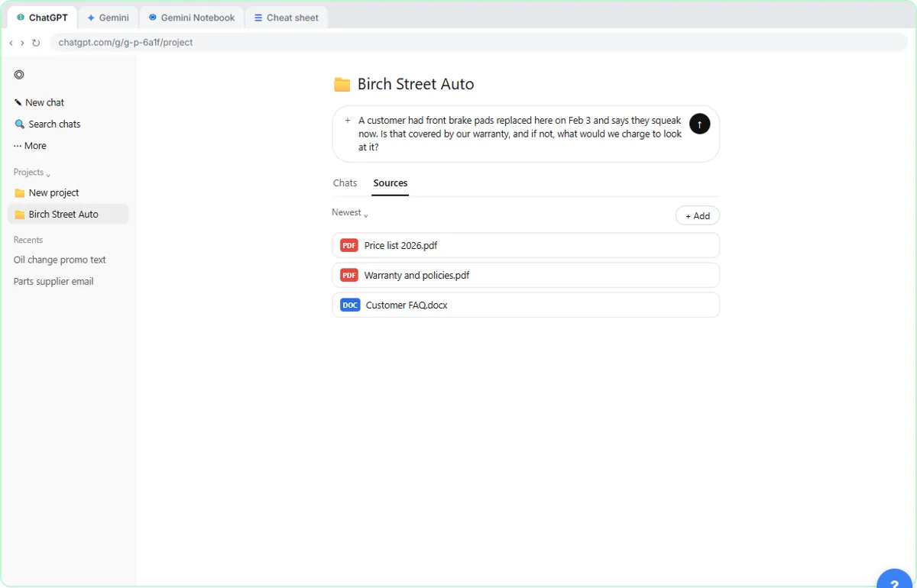
Task: Reload the page with the refresh icon
Action: point(36,43)
